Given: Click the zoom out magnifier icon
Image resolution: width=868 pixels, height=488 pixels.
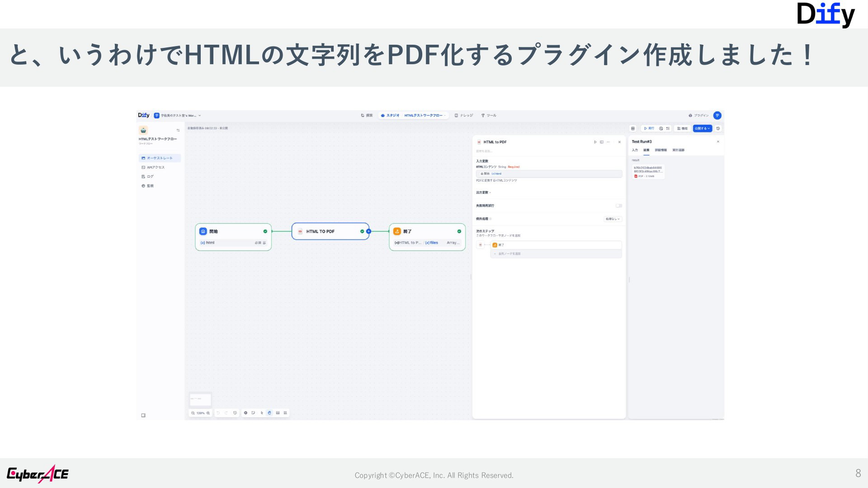Looking at the screenshot, I should (x=193, y=413).
